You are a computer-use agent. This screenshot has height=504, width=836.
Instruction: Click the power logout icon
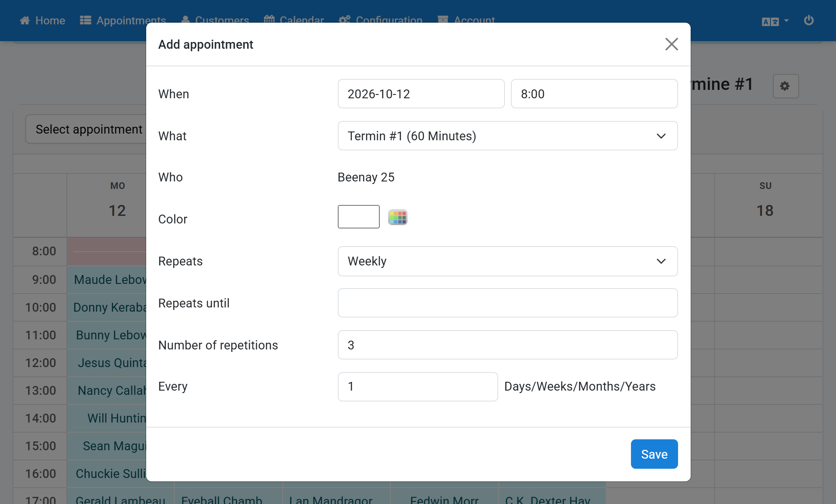pos(809,20)
